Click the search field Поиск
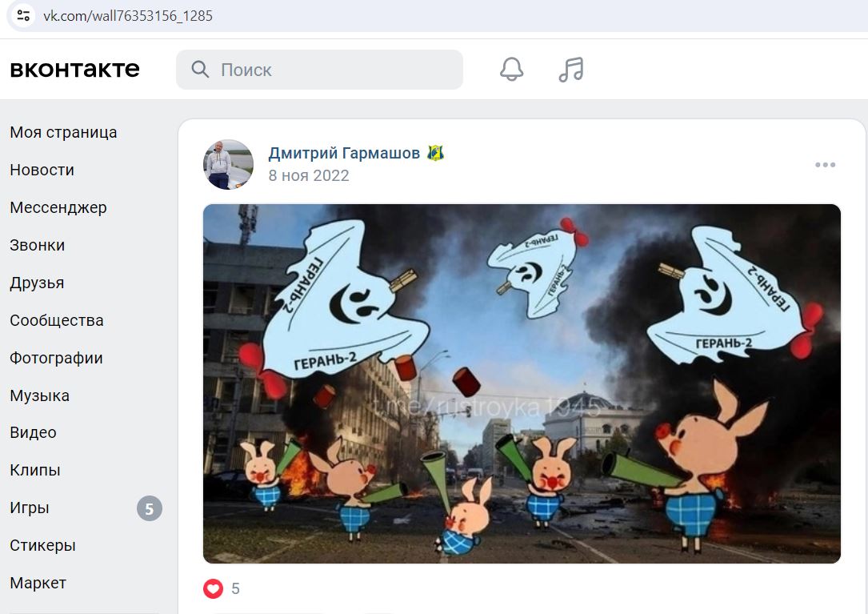 point(319,70)
